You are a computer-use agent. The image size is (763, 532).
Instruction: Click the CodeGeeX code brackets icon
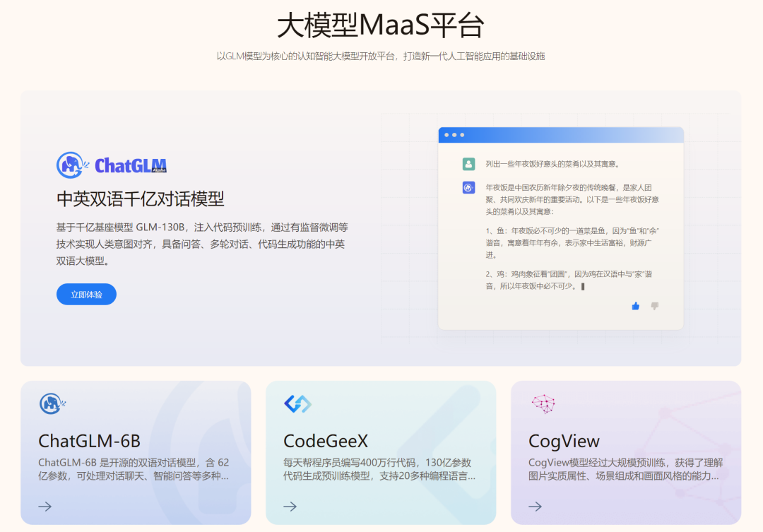pyautogui.click(x=298, y=403)
